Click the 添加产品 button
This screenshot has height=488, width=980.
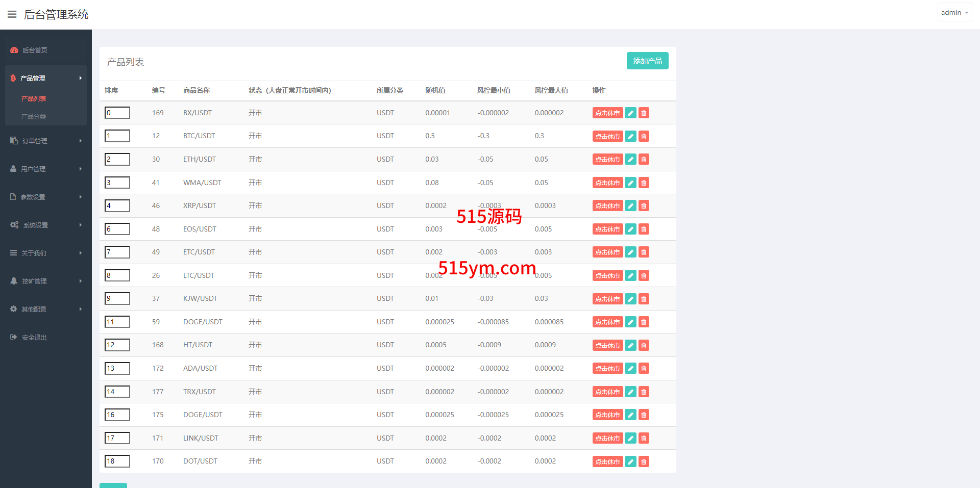click(647, 61)
